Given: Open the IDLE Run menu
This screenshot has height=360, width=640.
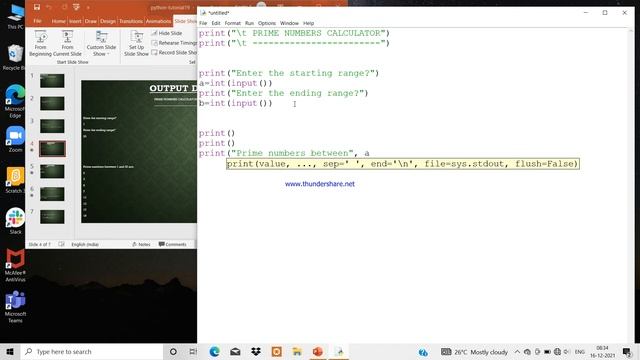Looking at the screenshot, I should [249, 23].
